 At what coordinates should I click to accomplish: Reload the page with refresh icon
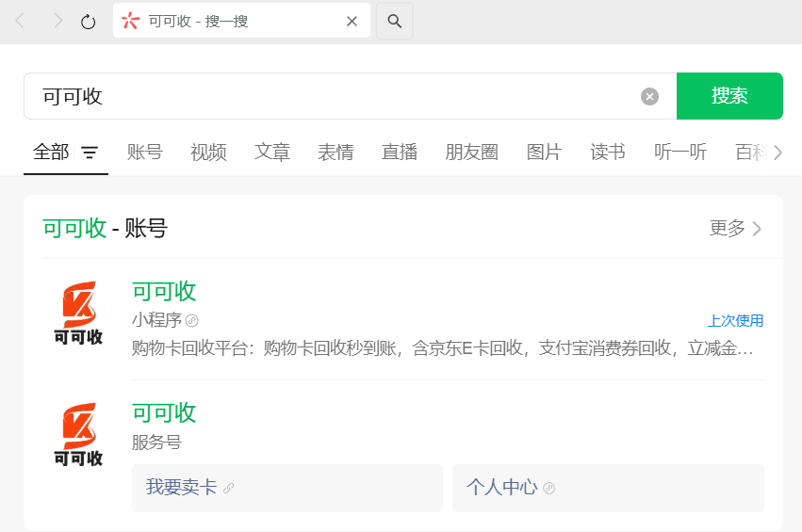[89, 21]
